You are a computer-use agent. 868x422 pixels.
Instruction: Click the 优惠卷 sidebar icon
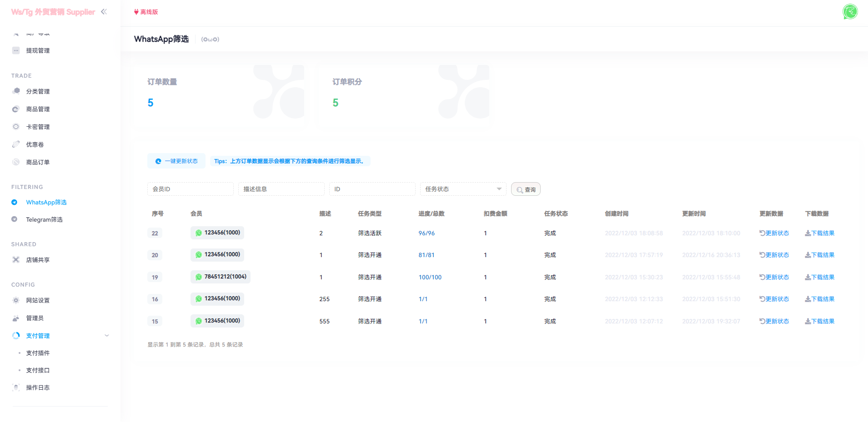(x=16, y=144)
